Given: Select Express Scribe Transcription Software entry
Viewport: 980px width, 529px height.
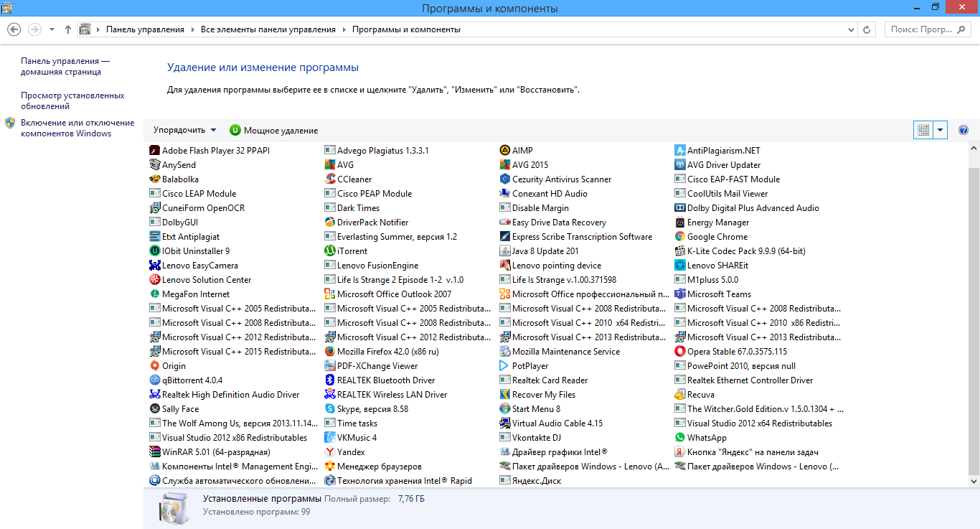Looking at the screenshot, I should click(x=576, y=237).
